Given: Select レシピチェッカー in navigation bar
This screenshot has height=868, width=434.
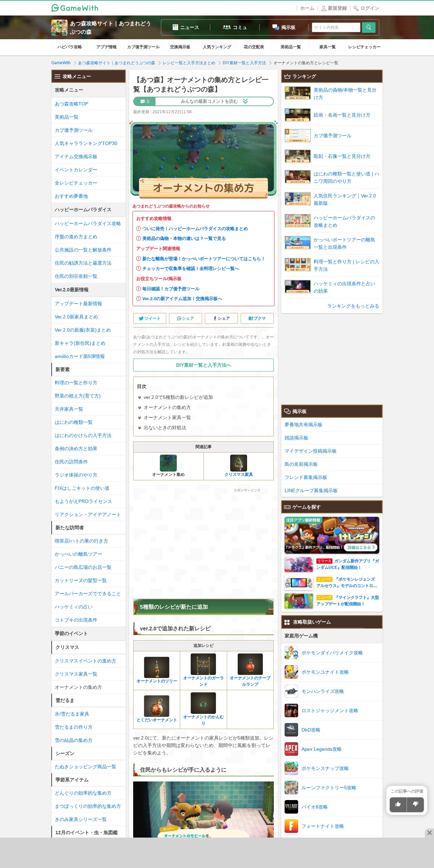Looking at the screenshot, I should click(364, 47).
